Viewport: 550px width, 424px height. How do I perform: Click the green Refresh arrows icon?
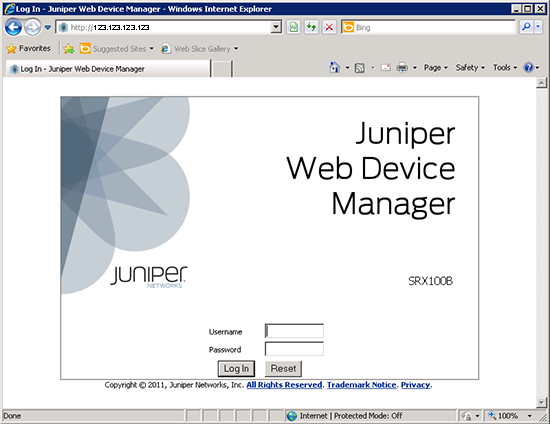pyautogui.click(x=311, y=27)
